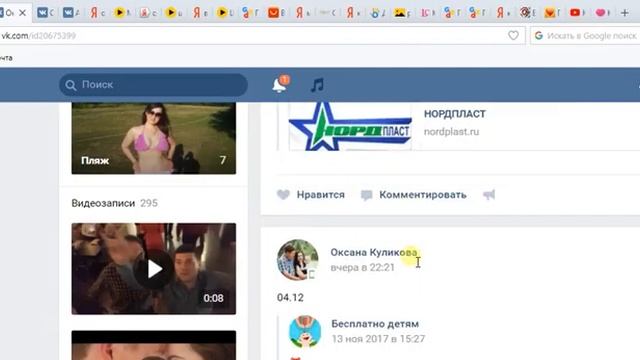Open the "Бесплатно детям" community avatar
This screenshot has width=640, height=360.
coord(304,331)
